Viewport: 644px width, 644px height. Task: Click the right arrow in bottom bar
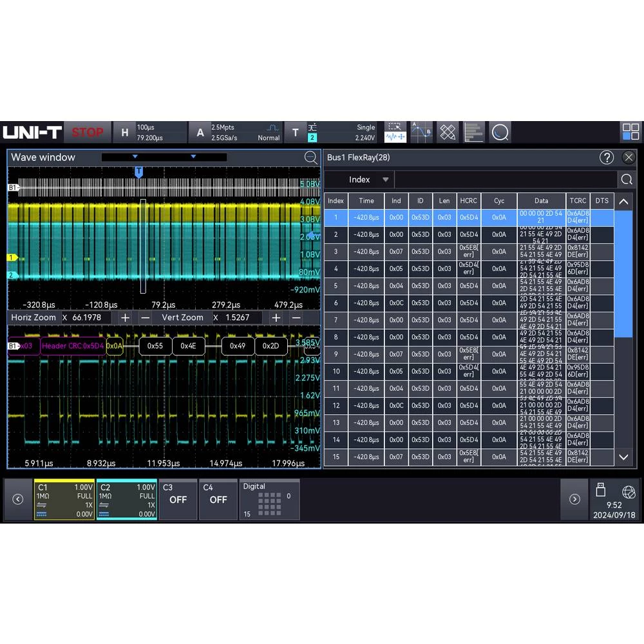[574, 499]
